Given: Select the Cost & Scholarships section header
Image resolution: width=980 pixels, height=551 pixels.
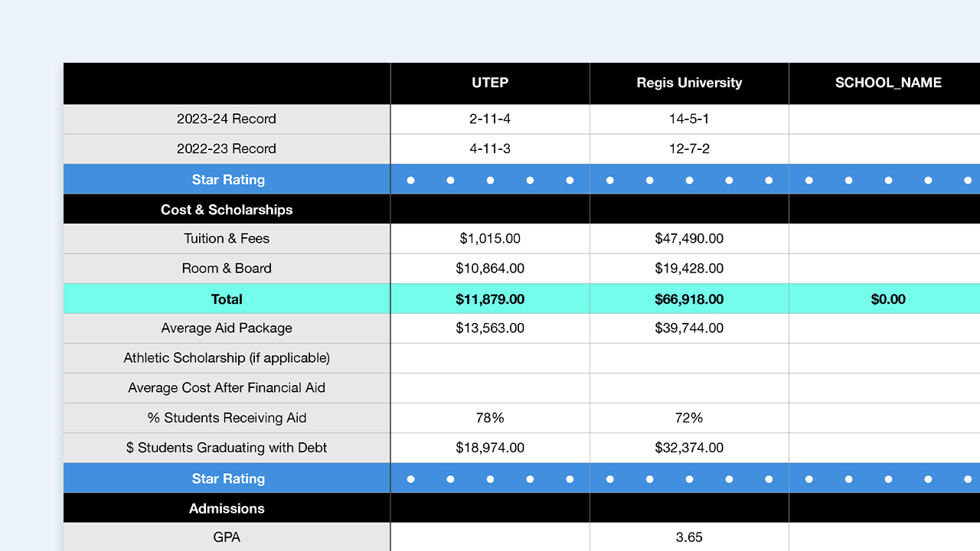Looking at the screenshot, I should pos(227,209).
